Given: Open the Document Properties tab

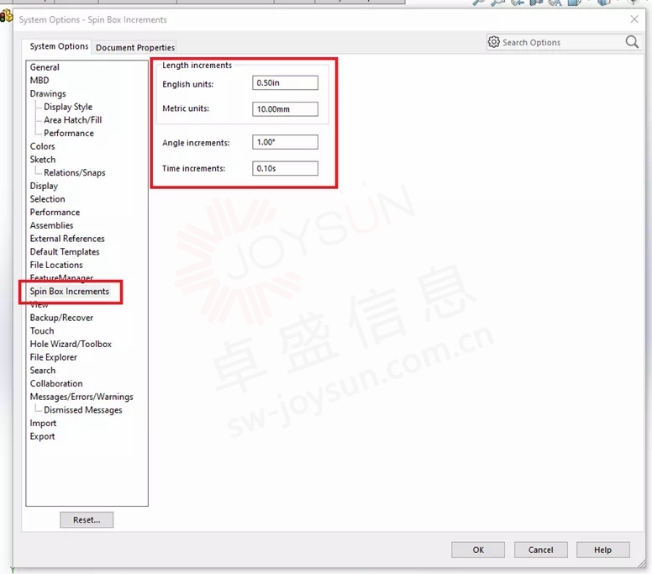Looking at the screenshot, I should coord(135,47).
